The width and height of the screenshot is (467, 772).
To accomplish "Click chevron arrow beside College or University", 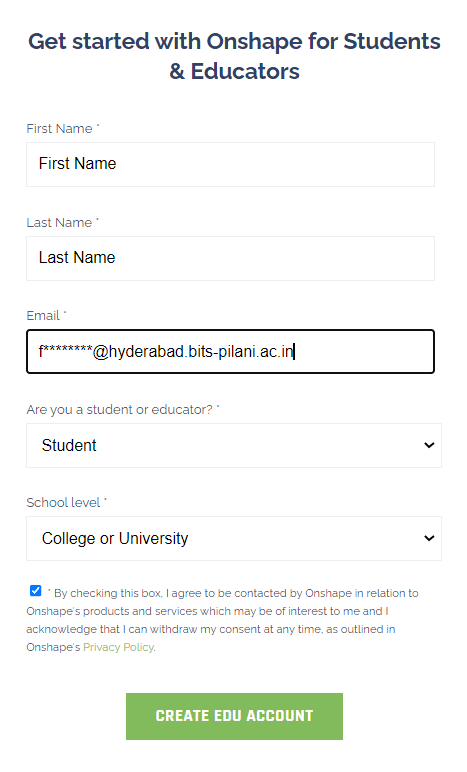I will pyautogui.click(x=429, y=538).
